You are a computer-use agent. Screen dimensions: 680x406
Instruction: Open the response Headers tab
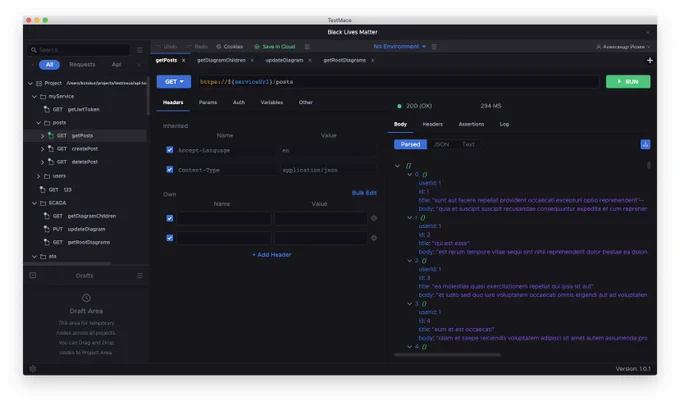(432, 124)
